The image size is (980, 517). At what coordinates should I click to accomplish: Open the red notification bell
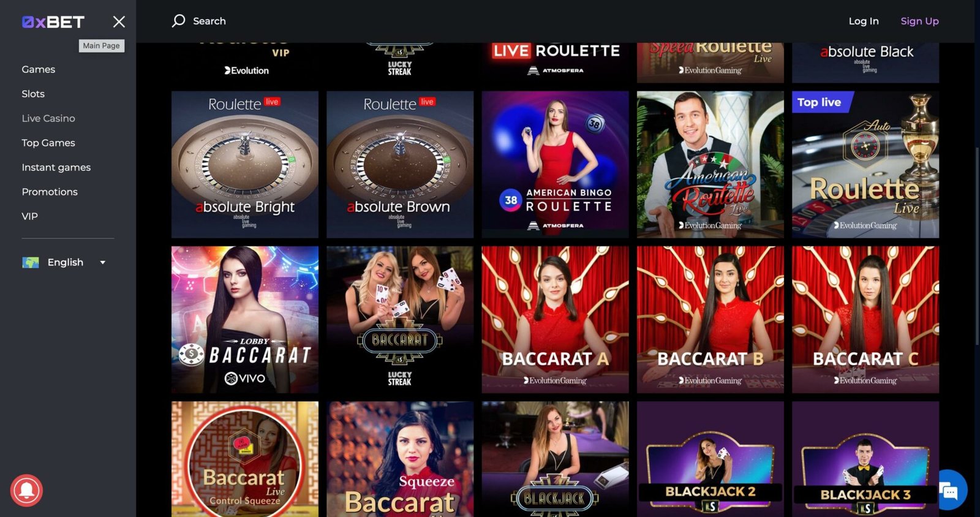click(26, 490)
